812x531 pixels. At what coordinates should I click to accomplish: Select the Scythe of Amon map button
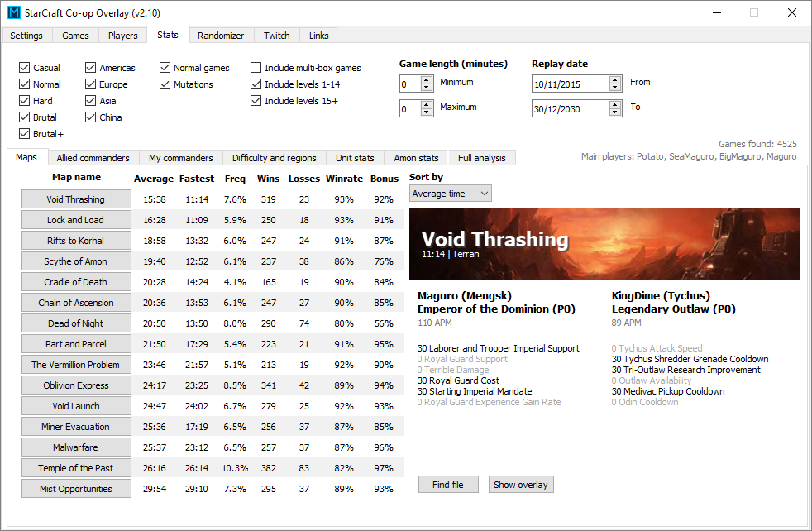[x=76, y=261]
